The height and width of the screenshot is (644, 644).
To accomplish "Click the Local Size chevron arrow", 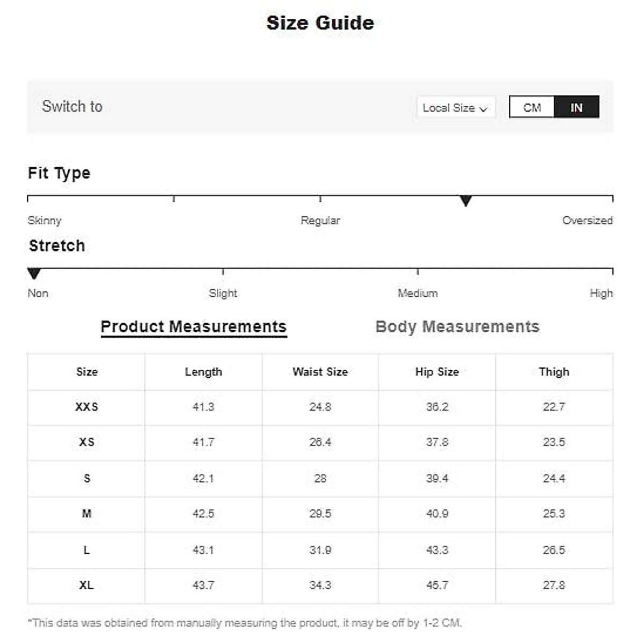I will (x=484, y=109).
